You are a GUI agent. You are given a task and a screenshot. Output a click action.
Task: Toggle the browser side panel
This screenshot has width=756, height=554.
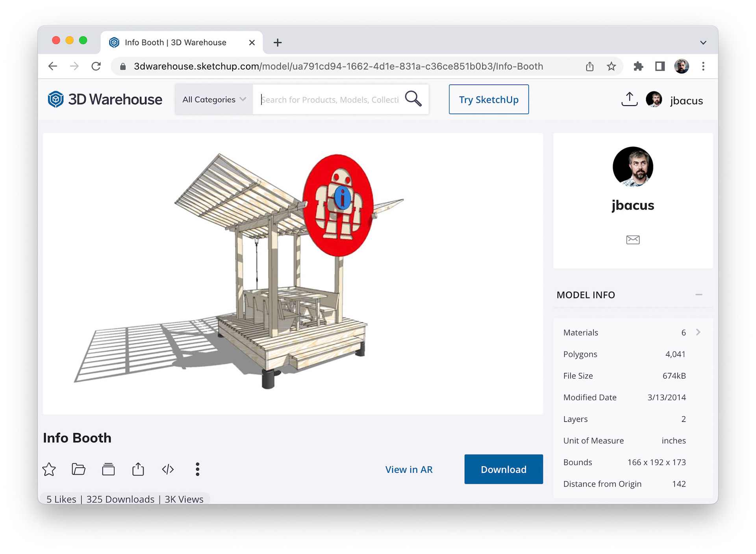pos(660,66)
